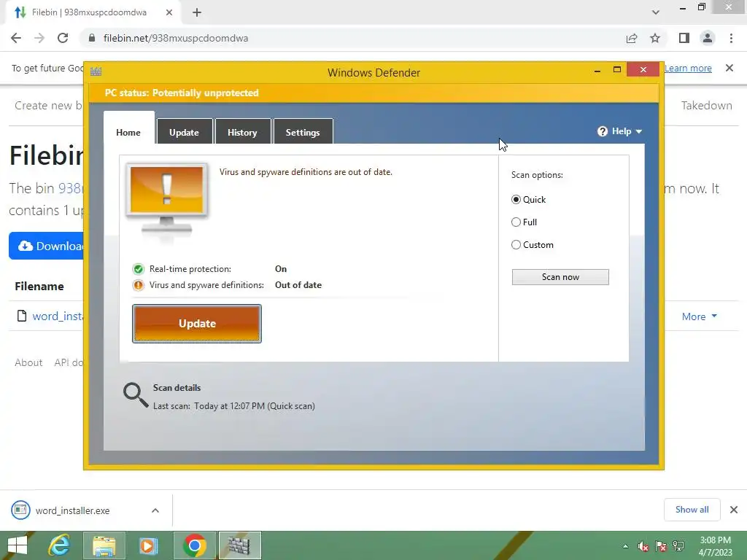This screenshot has width=747, height=560.
Task: Launch Internet Explorer from taskbar
Action: (x=60, y=545)
